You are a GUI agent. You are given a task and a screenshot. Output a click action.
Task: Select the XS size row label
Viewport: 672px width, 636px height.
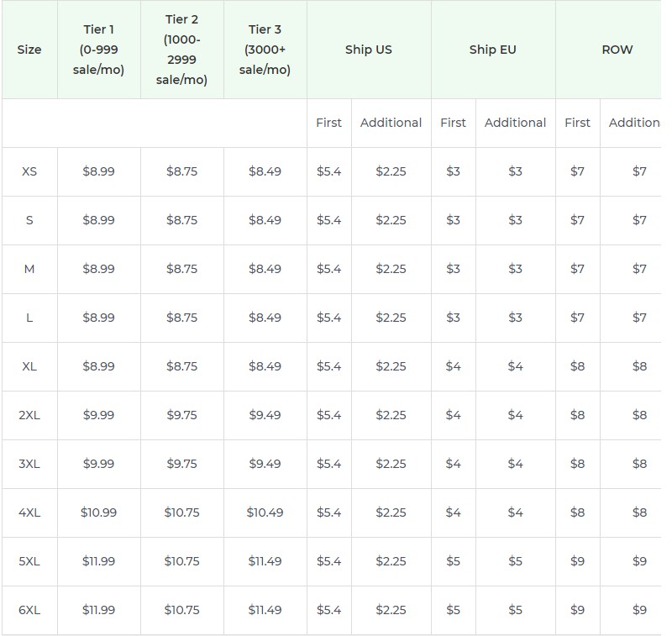click(x=29, y=172)
